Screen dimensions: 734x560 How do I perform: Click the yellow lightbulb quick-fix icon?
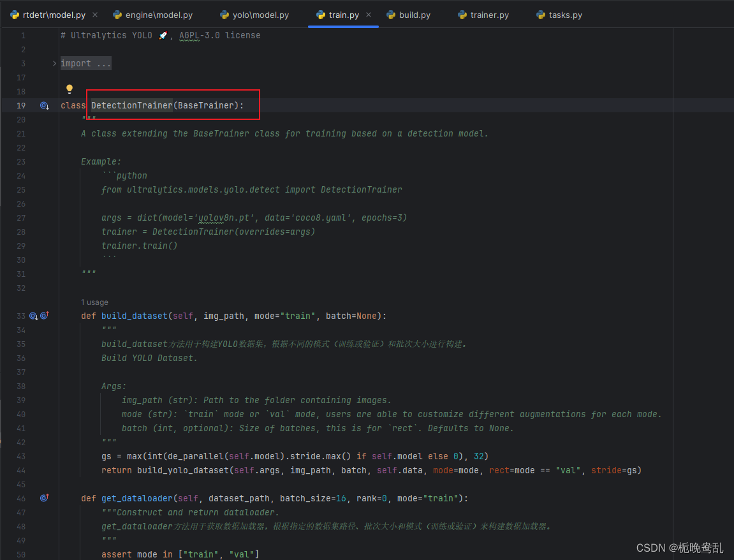point(70,89)
